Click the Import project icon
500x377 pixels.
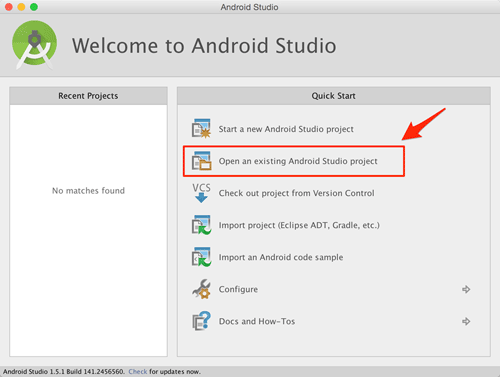click(x=201, y=225)
